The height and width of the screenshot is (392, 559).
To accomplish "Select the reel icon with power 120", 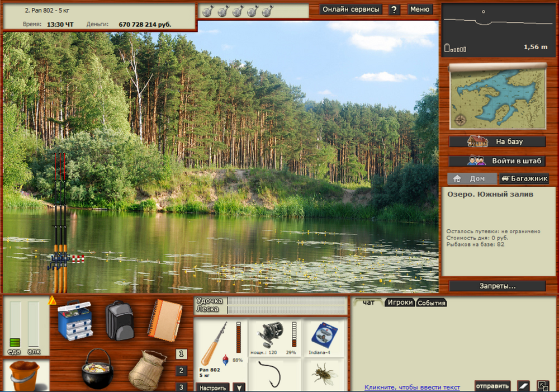I will pos(270,336).
